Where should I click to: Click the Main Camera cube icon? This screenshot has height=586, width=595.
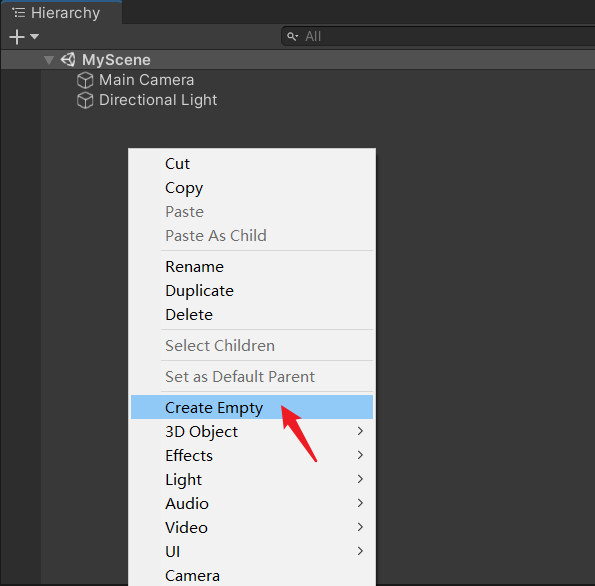pyautogui.click(x=85, y=80)
